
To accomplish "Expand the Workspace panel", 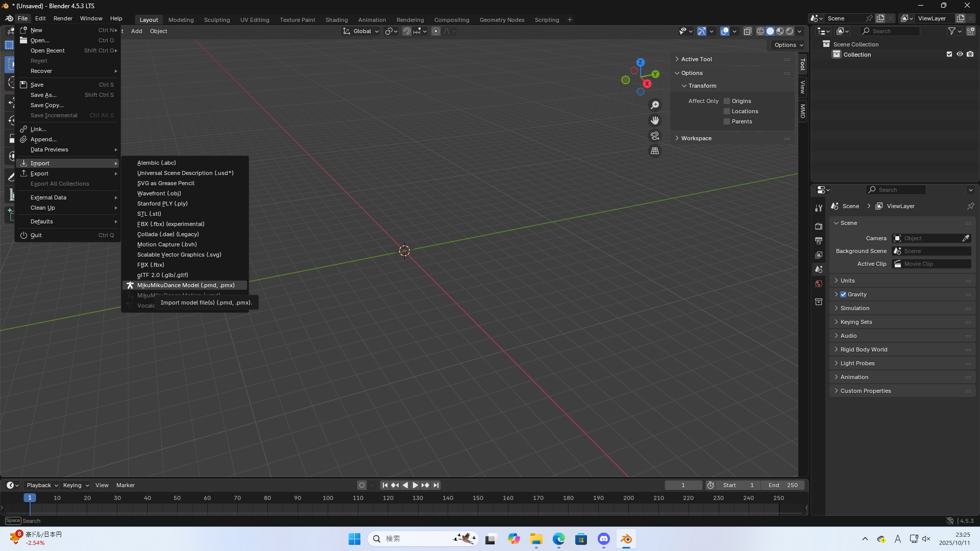I will coord(696,138).
